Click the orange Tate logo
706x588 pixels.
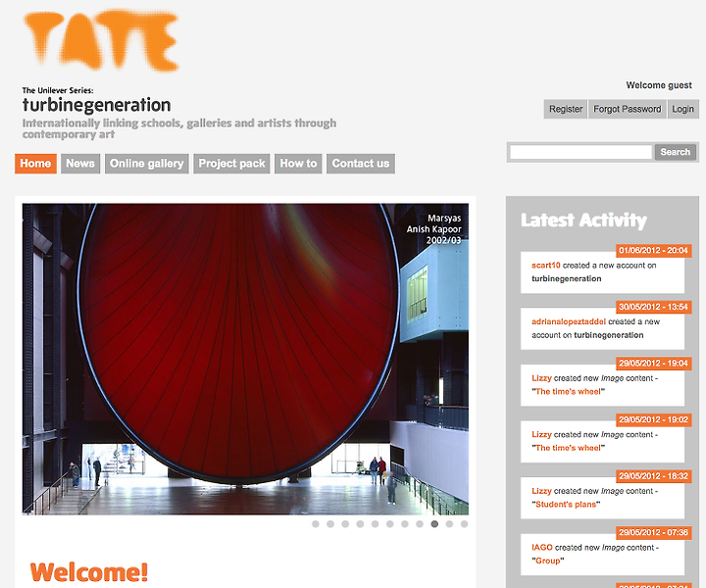[101, 40]
